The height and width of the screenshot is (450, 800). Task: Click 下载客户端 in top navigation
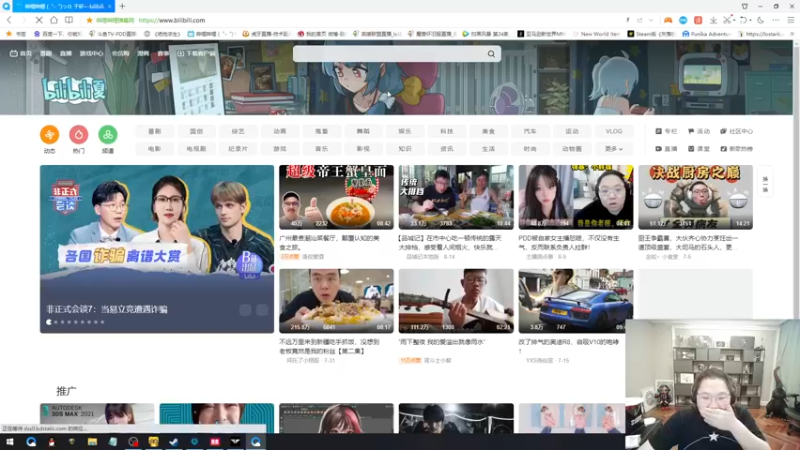[x=196, y=53]
